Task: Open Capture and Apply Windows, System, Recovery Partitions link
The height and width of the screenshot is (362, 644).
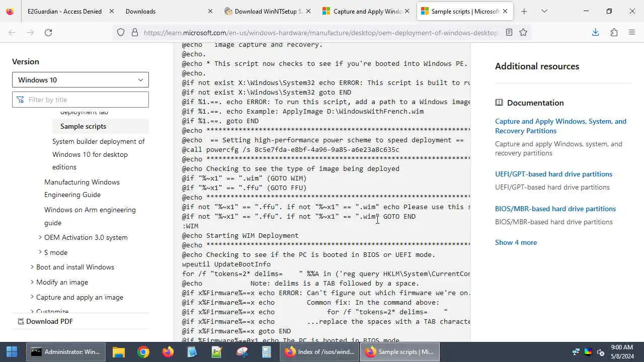Action: coord(560,126)
